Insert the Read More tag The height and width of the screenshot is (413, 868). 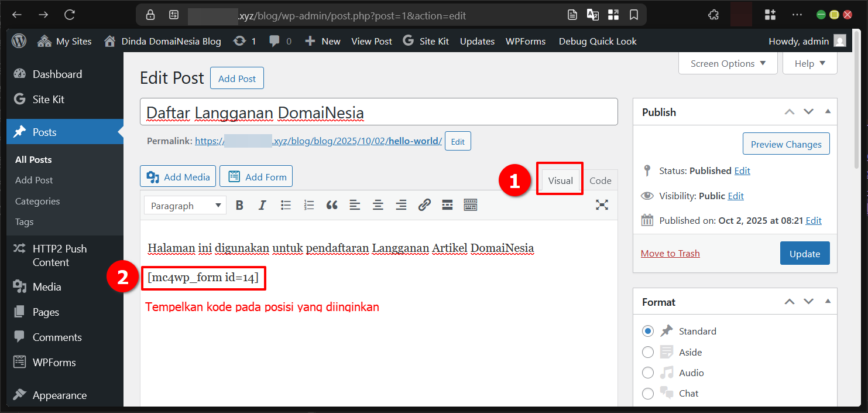[447, 204]
